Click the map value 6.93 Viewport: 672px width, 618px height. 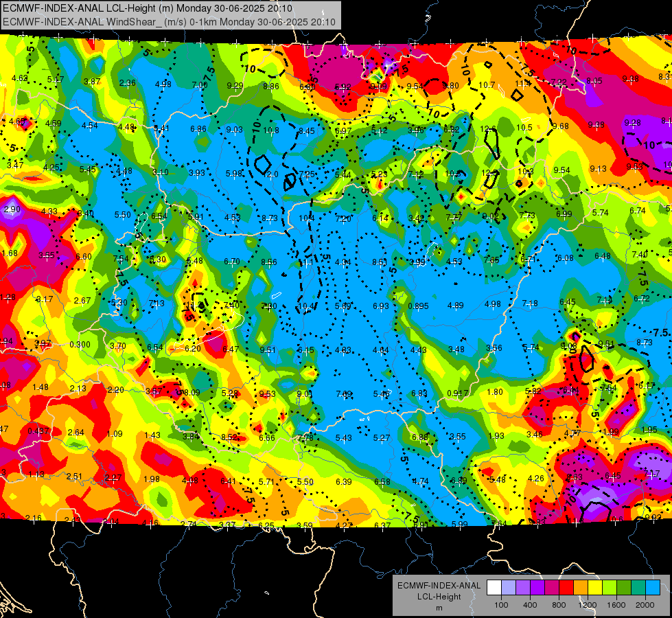tap(380, 306)
